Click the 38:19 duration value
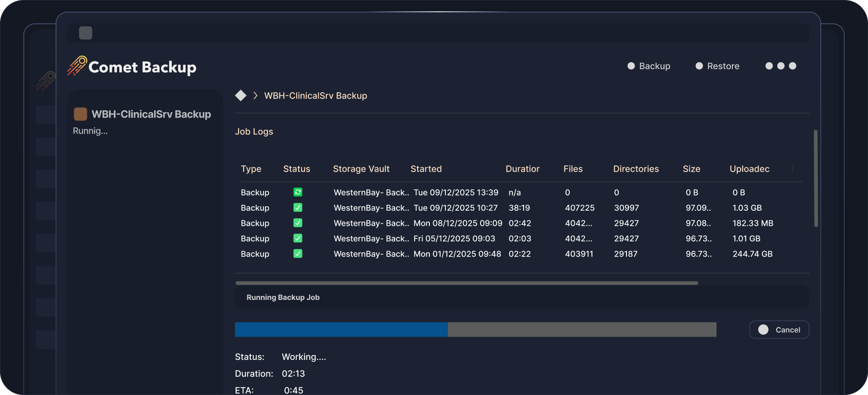Screen dimensions: 868x395 coord(519,208)
